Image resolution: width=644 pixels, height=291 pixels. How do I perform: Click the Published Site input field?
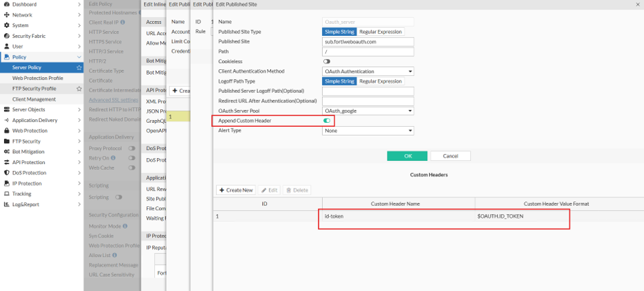368,41
